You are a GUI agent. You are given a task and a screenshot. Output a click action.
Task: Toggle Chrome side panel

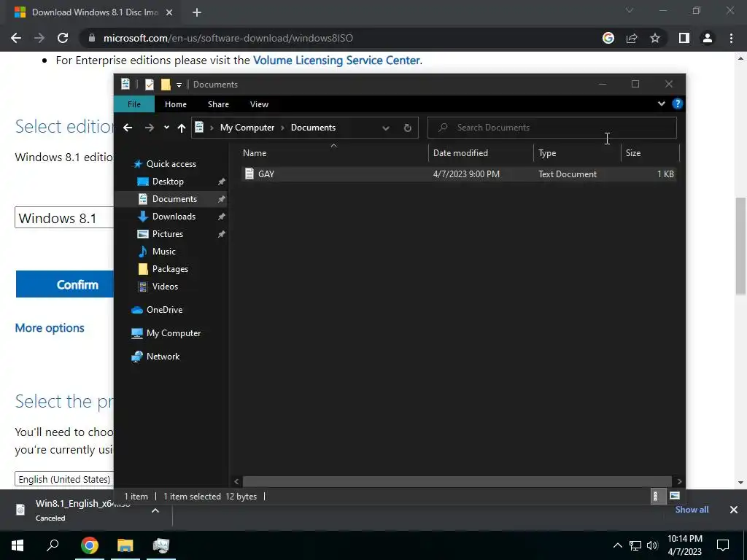coord(684,38)
